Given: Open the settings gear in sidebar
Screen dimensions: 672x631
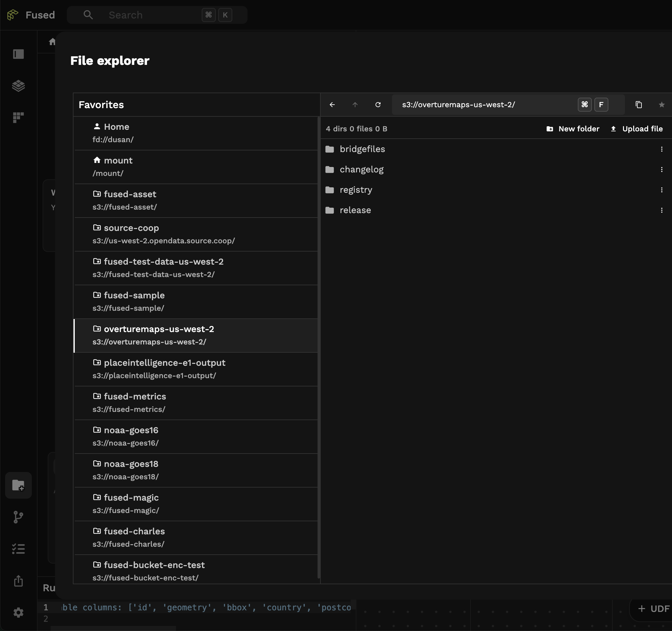Looking at the screenshot, I should coord(18,613).
